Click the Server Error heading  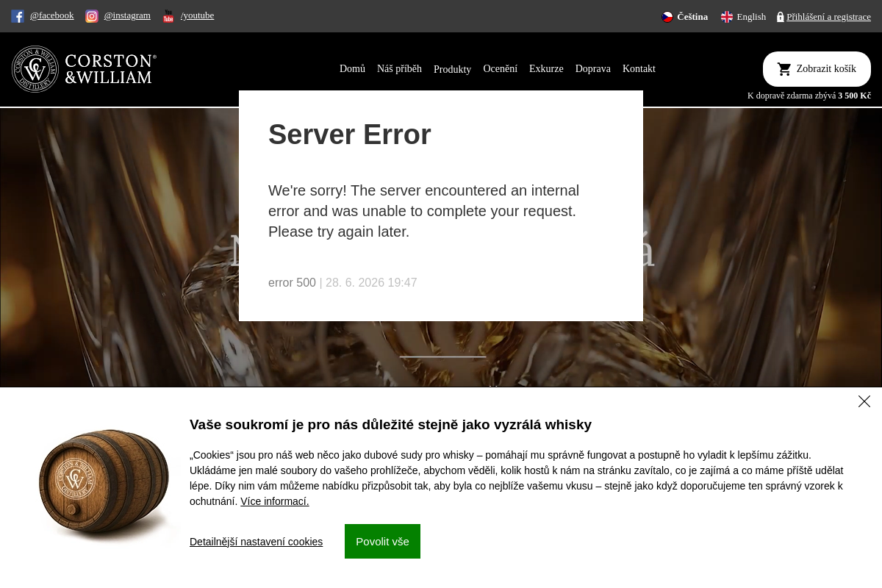point(350,135)
